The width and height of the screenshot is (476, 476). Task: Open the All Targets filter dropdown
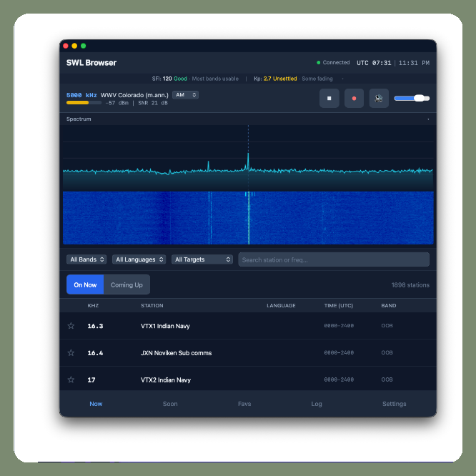pyautogui.click(x=202, y=259)
